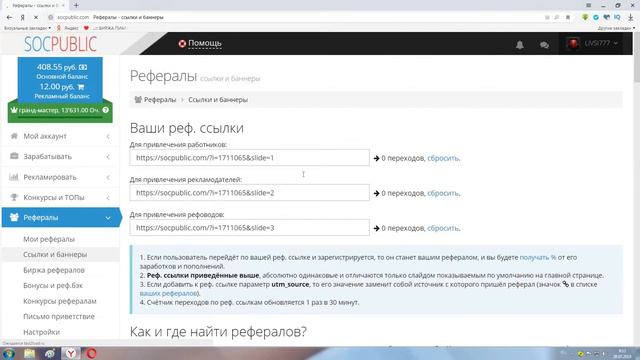Screen dimensions: 640x360
Task: Click the slide=2 referral link field
Action: coord(249,193)
